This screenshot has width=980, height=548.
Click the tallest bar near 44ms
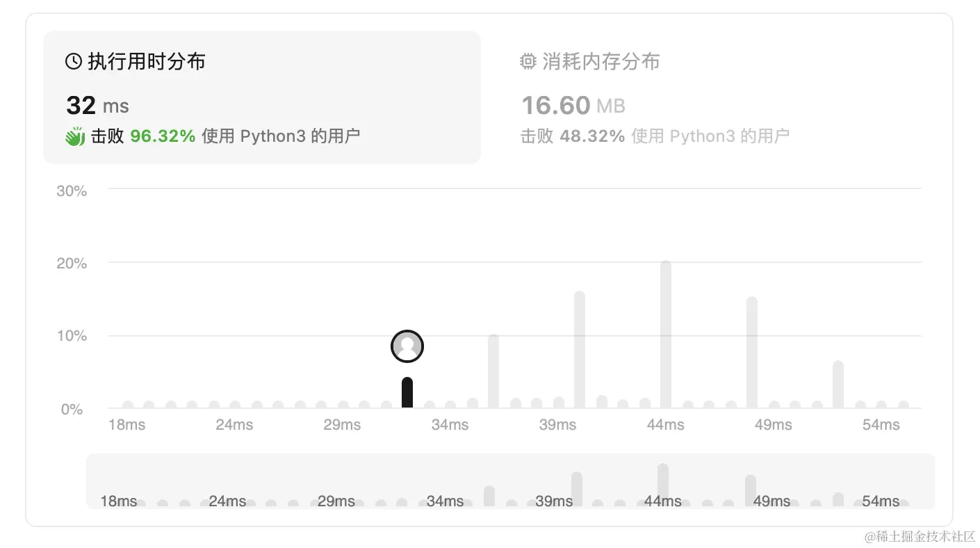(x=665, y=334)
